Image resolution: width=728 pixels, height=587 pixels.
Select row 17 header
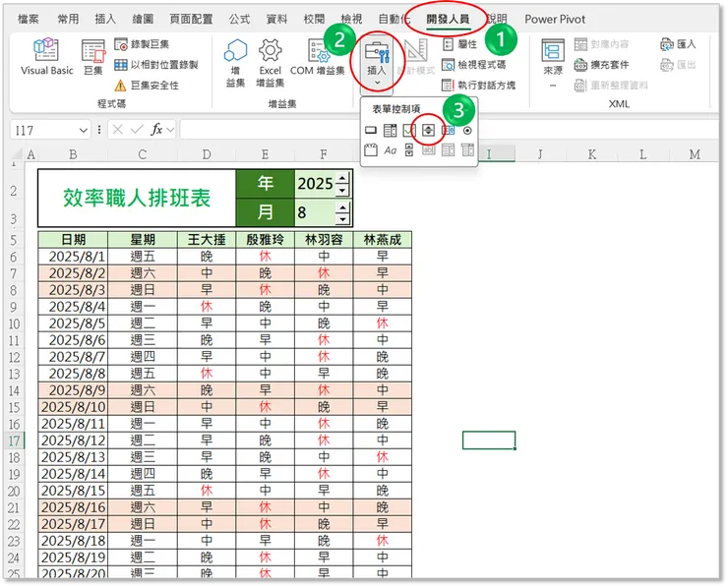[x=14, y=440]
